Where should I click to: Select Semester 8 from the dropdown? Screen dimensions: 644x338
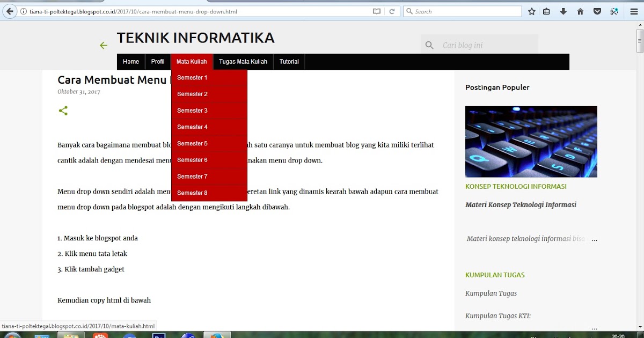coord(192,193)
